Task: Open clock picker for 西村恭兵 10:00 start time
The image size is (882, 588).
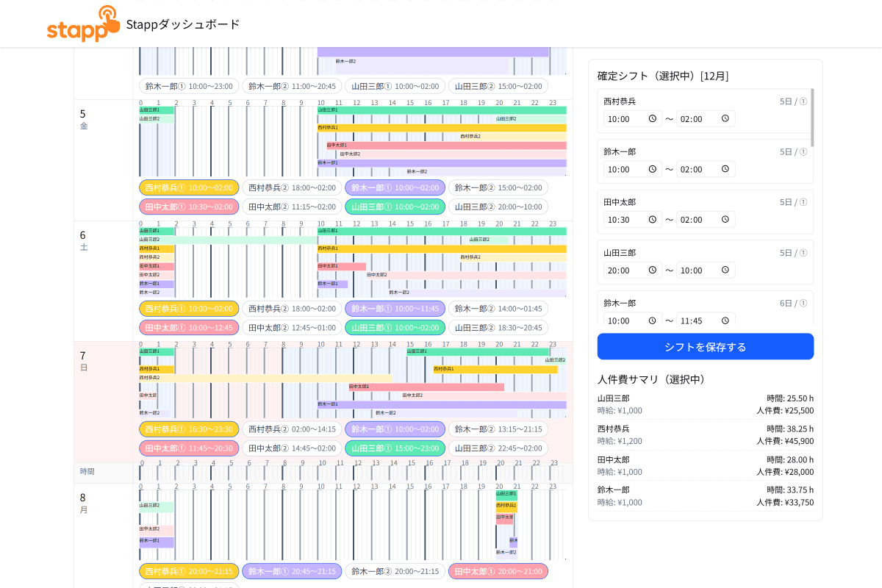Action: pyautogui.click(x=652, y=118)
